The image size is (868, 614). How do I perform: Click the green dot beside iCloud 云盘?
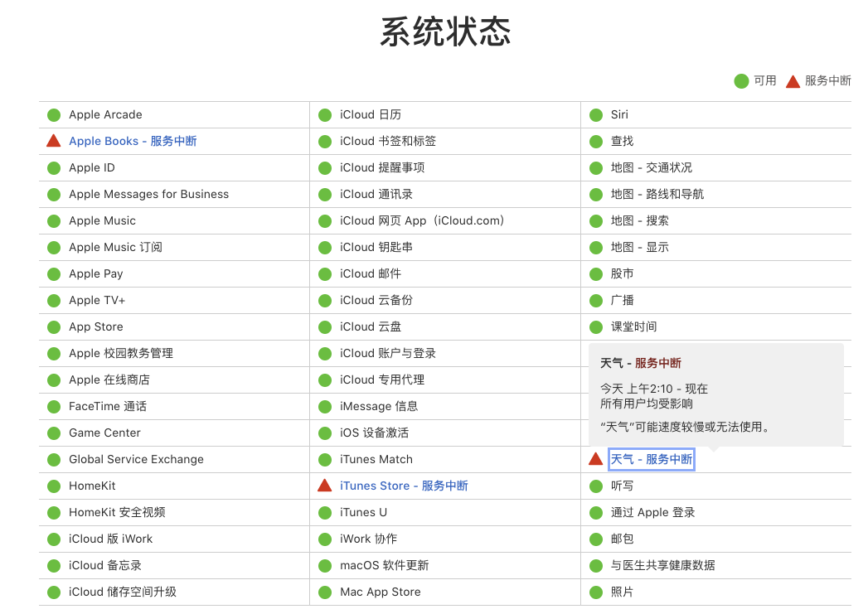[x=325, y=327]
